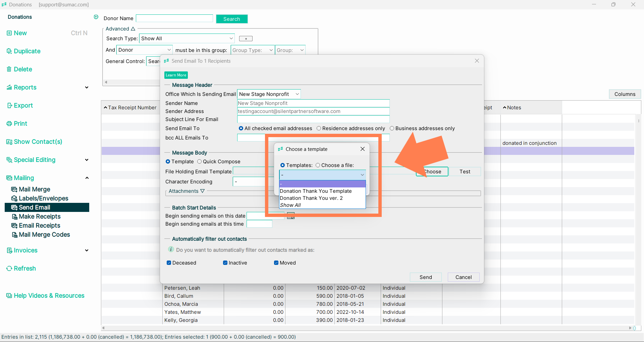This screenshot has height=342, width=644.
Task: Select Business addresses only radio
Action: pos(392,128)
